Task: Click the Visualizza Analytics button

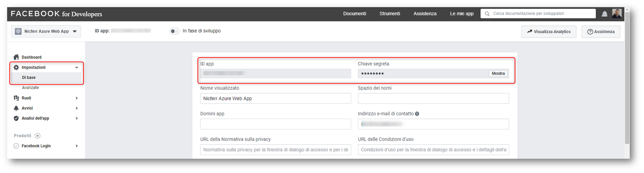Action: (x=549, y=32)
